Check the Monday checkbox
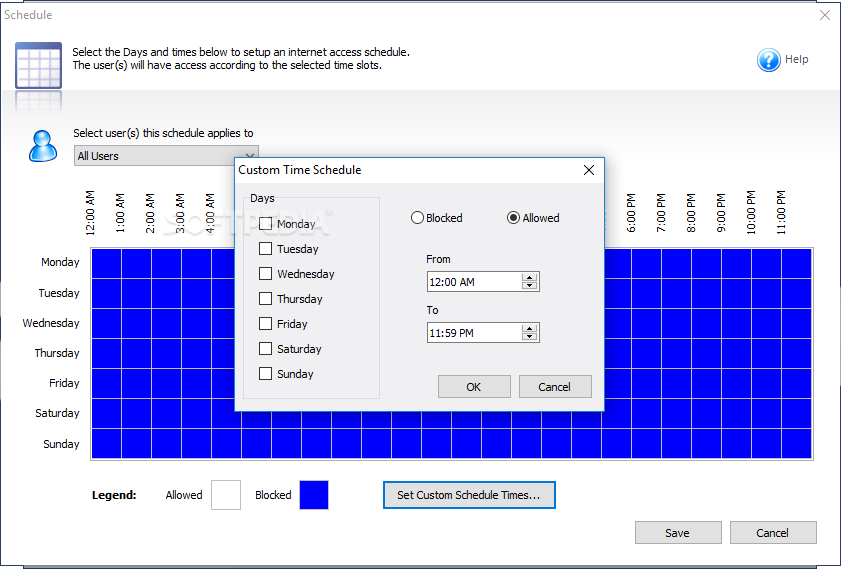Image resolution: width=841 pixels, height=569 pixels. click(265, 224)
